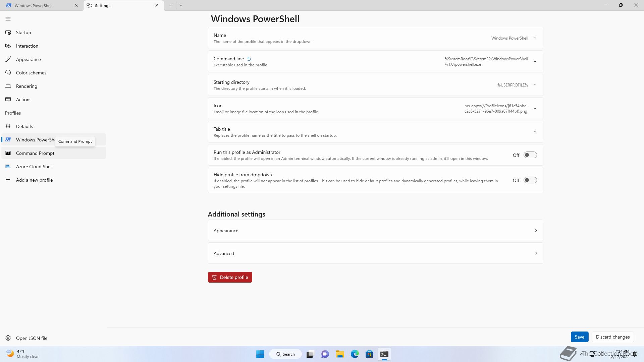Open Chat app from taskbar

(325, 354)
